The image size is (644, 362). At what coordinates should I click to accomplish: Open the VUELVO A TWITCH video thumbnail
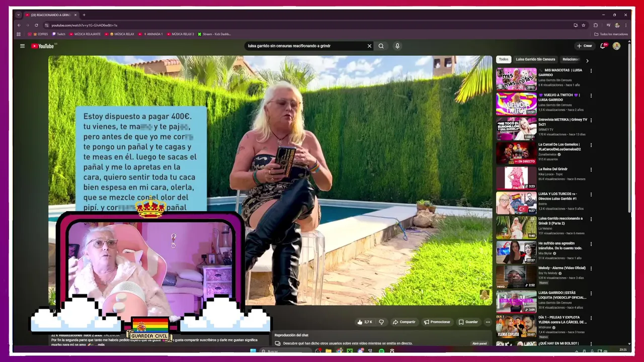(516, 104)
